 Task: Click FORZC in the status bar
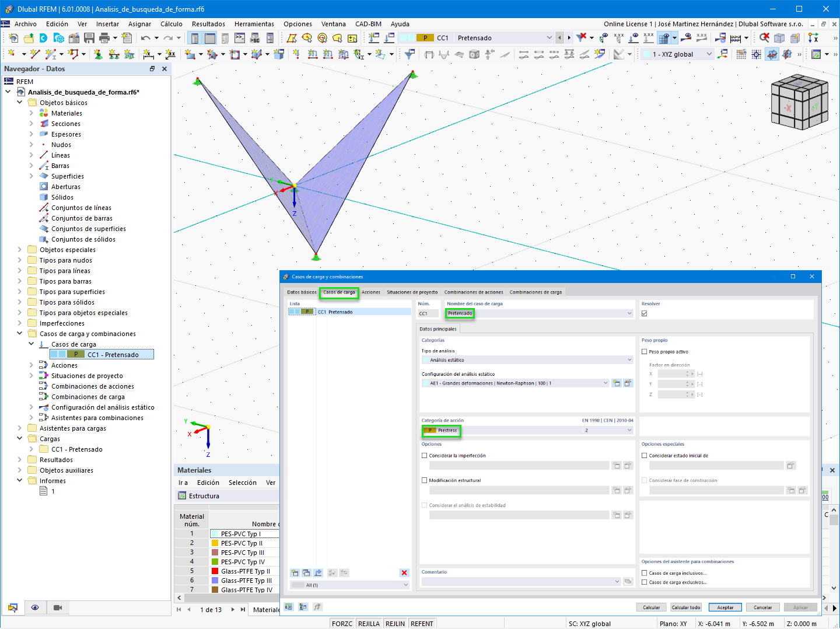point(342,624)
